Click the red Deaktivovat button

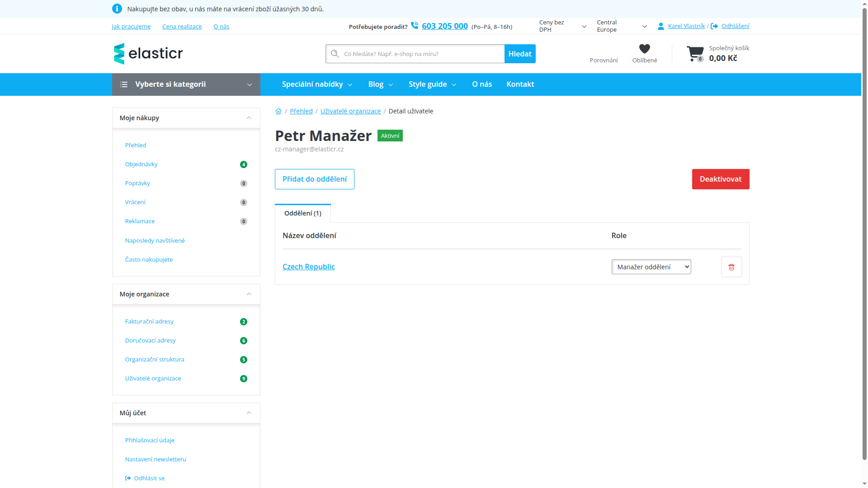(721, 179)
